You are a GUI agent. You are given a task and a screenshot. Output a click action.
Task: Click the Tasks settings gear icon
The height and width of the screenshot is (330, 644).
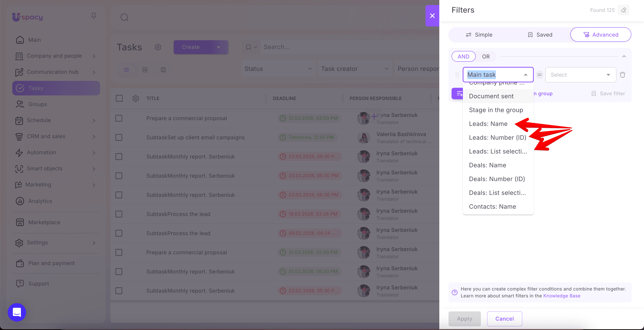pos(158,47)
